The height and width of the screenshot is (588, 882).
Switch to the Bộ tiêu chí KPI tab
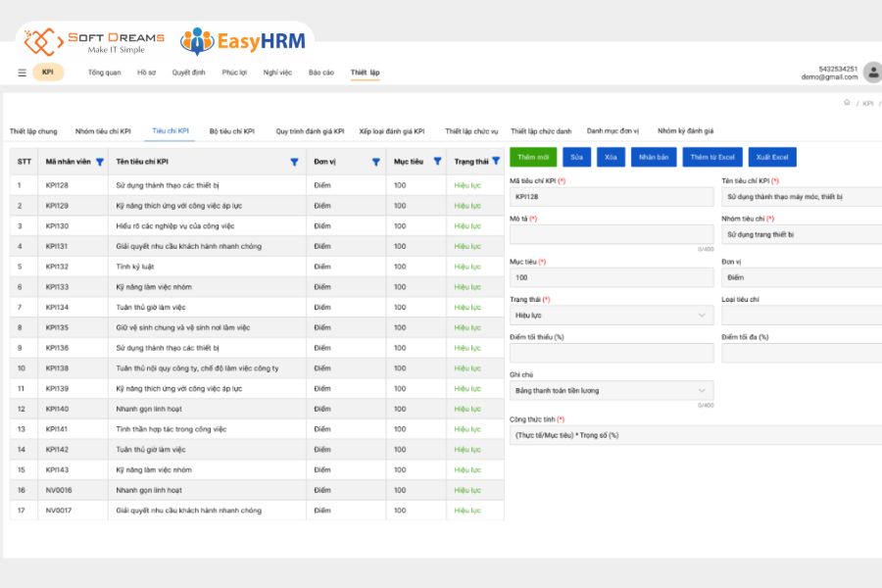pyautogui.click(x=231, y=131)
